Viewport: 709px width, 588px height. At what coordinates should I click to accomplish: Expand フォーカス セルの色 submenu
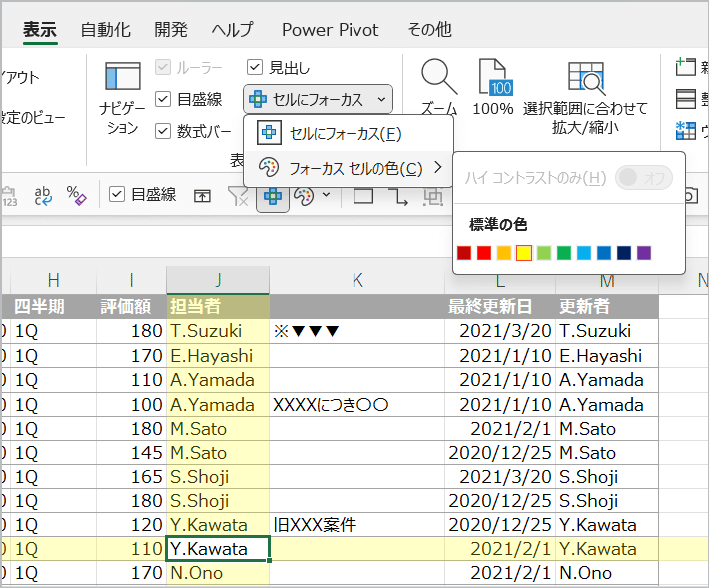[349, 168]
